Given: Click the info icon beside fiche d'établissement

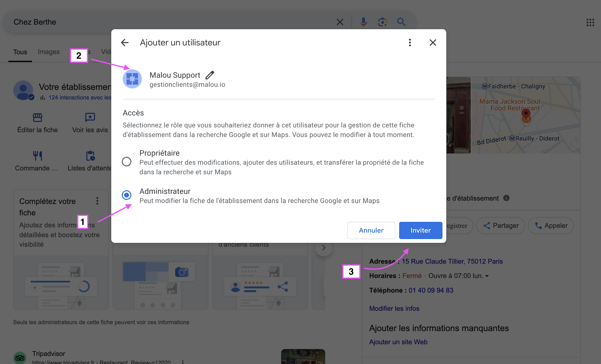Looking at the screenshot, I should [506, 198].
